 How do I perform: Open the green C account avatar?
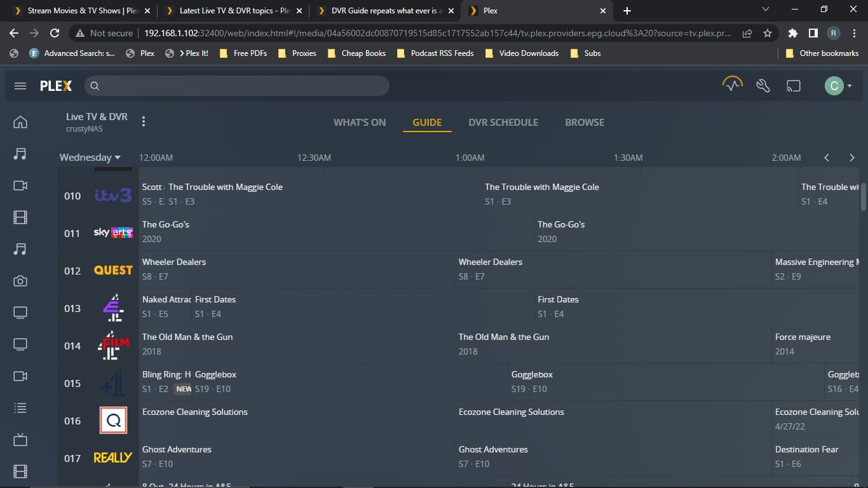834,86
